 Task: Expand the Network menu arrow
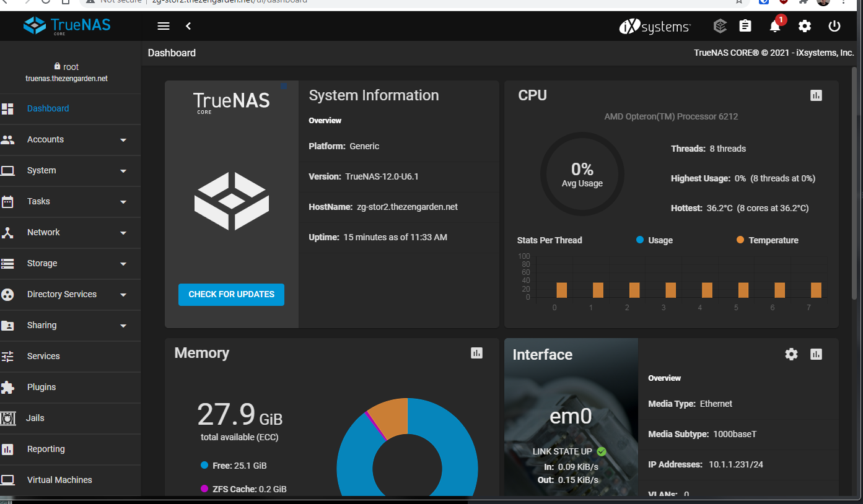tap(123, 233)
